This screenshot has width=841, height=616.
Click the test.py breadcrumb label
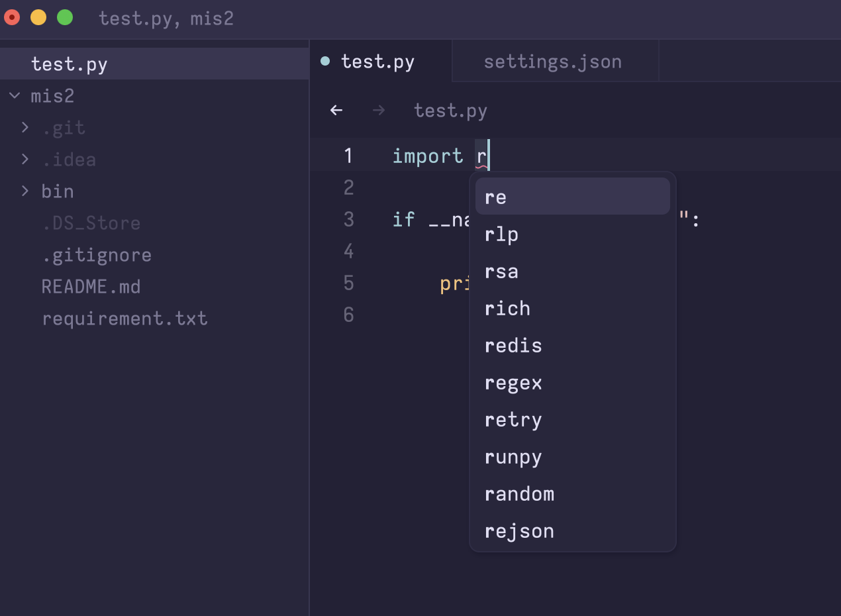click(x=450, y=110)
